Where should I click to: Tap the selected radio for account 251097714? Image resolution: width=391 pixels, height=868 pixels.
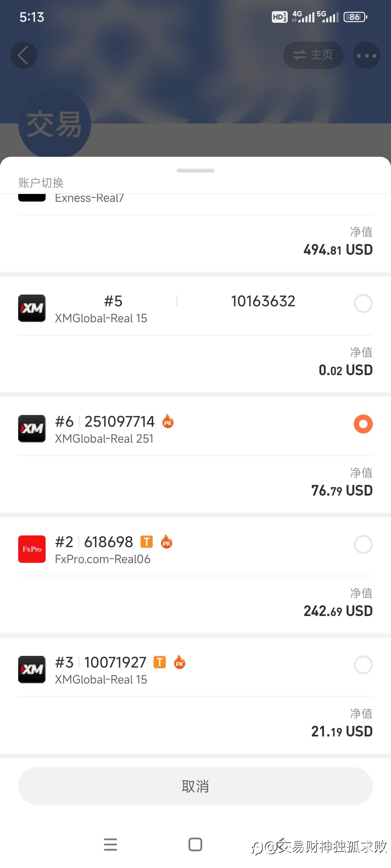coord(363,424)
